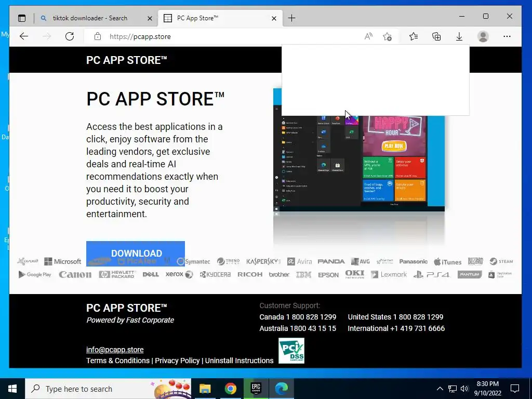The width and height of the screenshot is (532, 399).
Task: Open the Terms & Conditions link
Action: pos(118,361)
